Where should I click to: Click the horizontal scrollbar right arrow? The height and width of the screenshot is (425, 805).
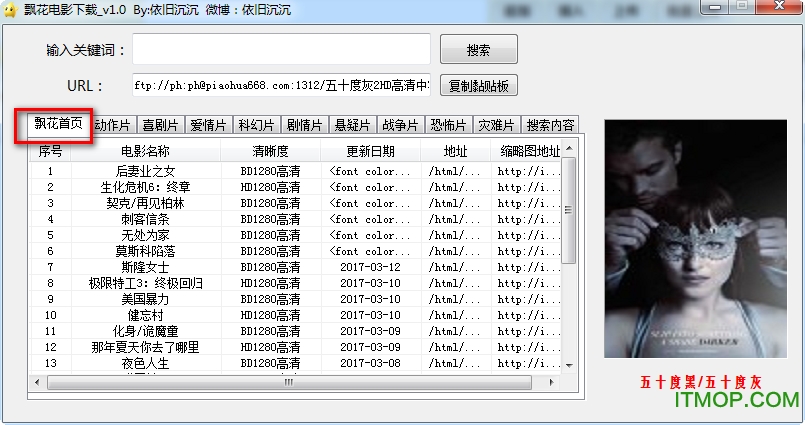pyautogui.click(x=551, y=382)
